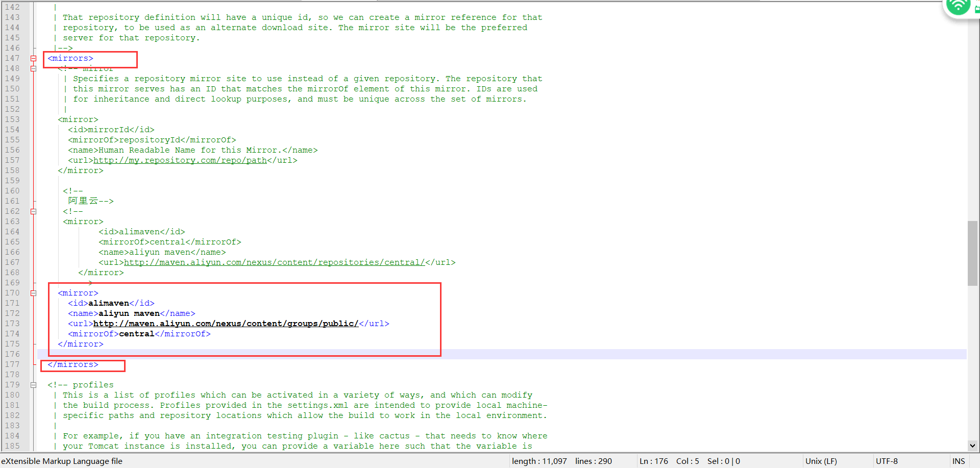Open the my.repository.com repo path link
980x468 pixels.
coord(180,160)
